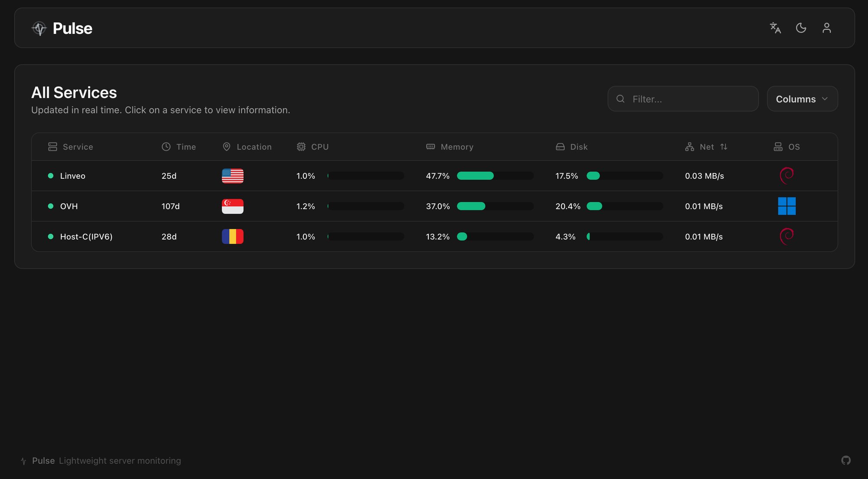Click the Debian logo for Linveo
Viewport: 868px width, 479px height.
[786, 176]
